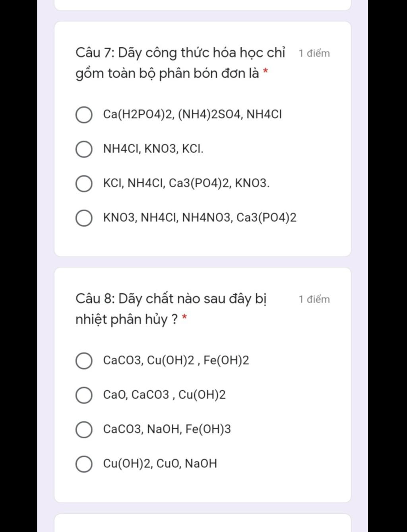
Task: Click answer text 'NH4Cl, KNO3, KCl.'
Action: pos(153,149)
